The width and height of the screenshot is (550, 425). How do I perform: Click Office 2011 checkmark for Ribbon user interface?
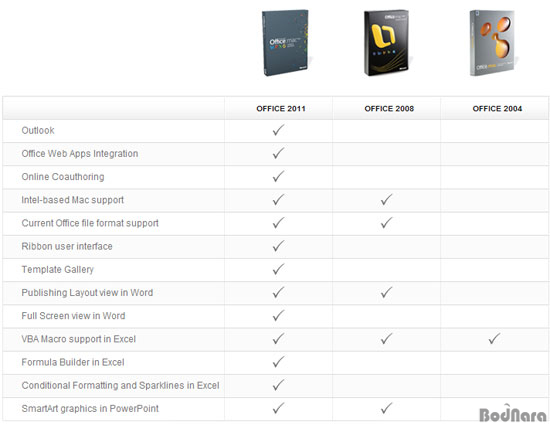click(279, 246)
